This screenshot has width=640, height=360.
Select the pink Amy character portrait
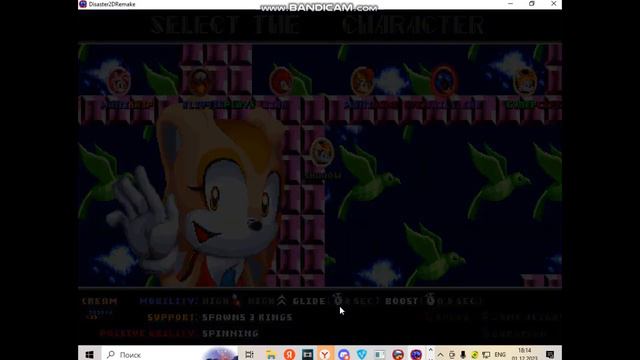pyautogui.click(x=119, y=81)
